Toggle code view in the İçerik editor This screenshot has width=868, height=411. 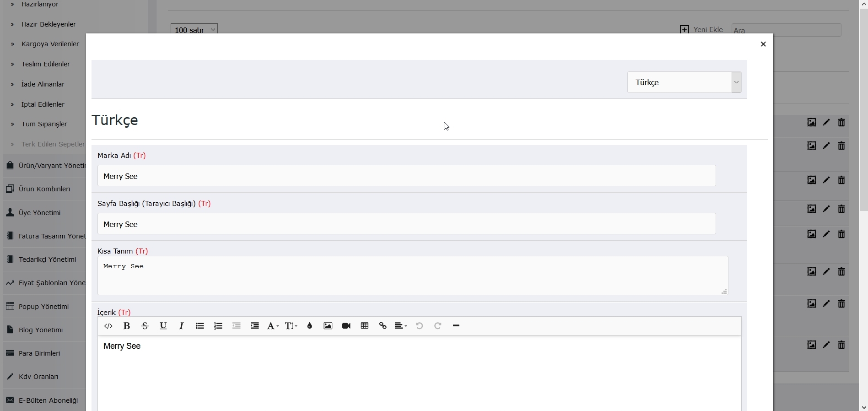click(x=108, y=326)
